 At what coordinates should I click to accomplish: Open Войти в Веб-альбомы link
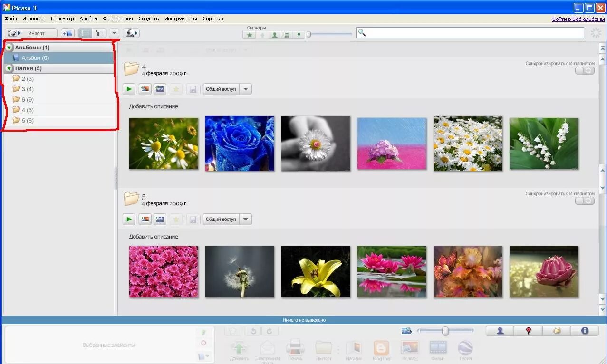tap(578, 19)
